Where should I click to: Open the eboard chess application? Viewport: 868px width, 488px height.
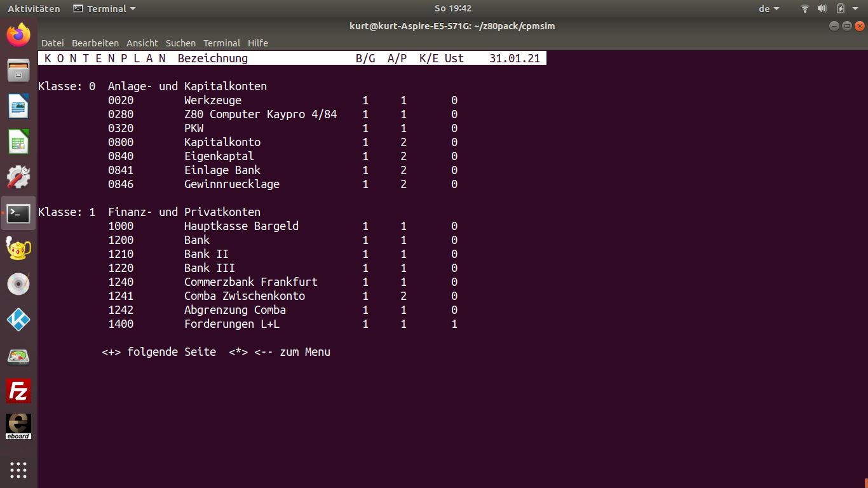pyautogui.click(x=18, y=426)
